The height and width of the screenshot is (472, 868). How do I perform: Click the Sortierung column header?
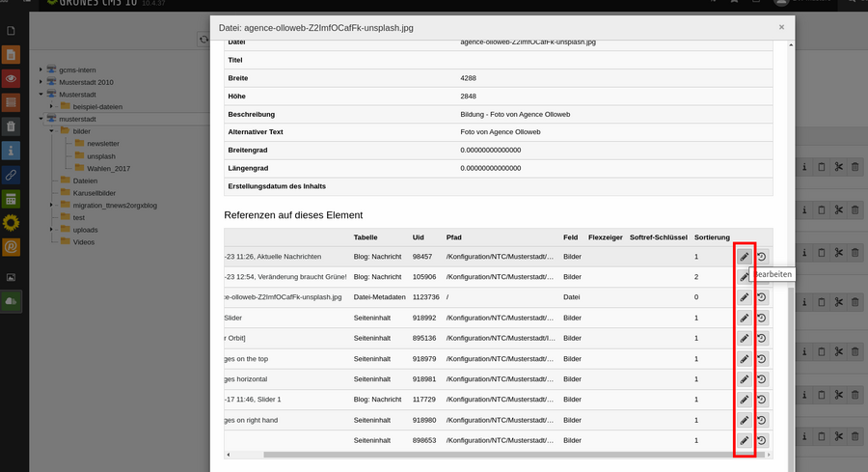tap(712, 237)
